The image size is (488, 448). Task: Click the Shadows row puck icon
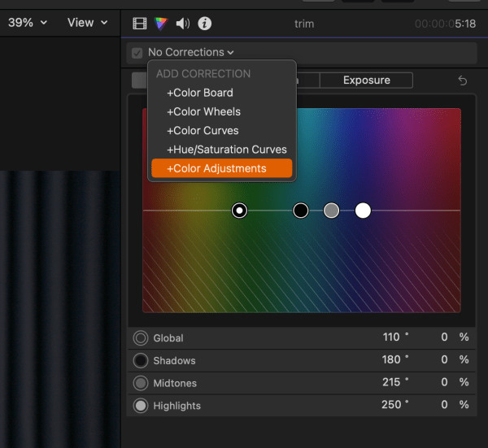point(140,360)
